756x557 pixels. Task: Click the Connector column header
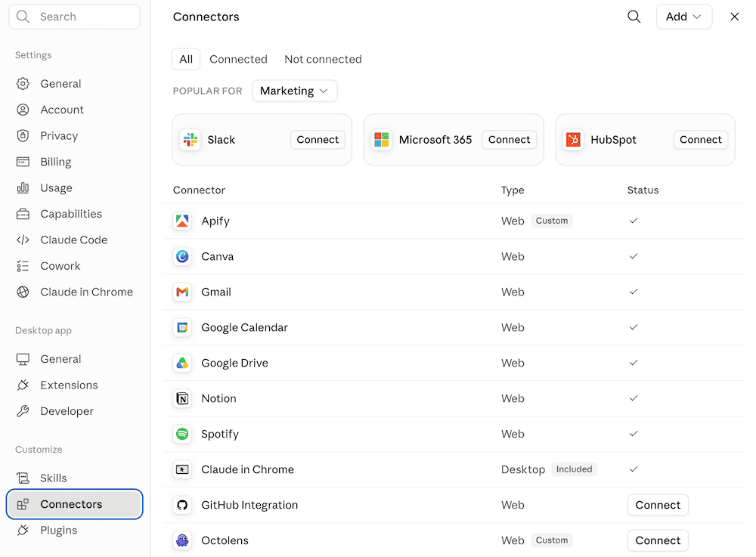click(x=199, y=190)
